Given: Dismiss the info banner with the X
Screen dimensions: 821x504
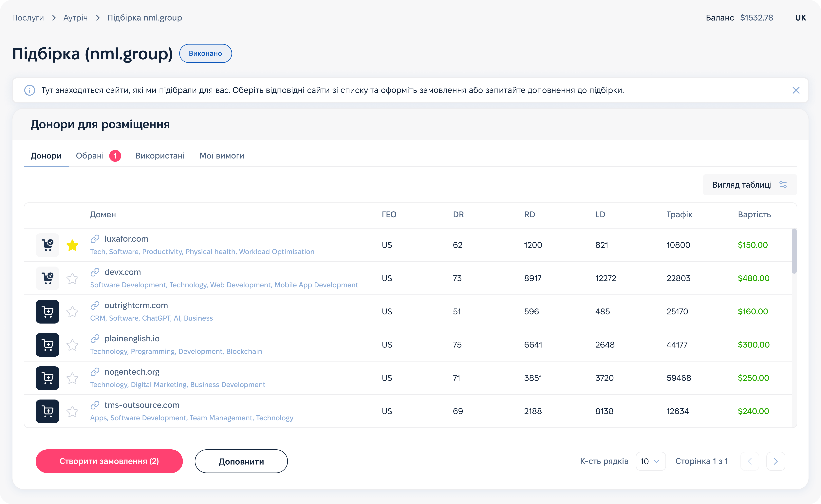Looking at the screenshot, I should pyautogui.click(x=796, y=90).
